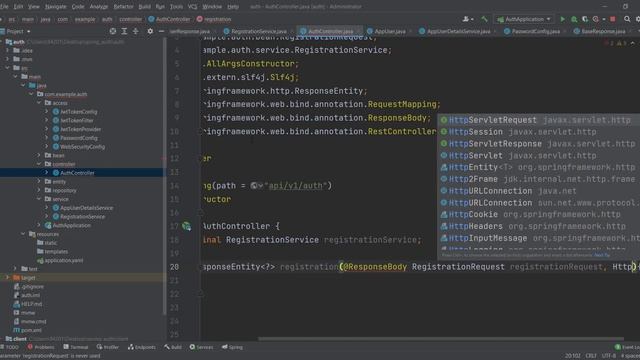Hide the Project panel, minus icon
The height and width of the screenshot is (360, 640).
(x=161, y=31)
